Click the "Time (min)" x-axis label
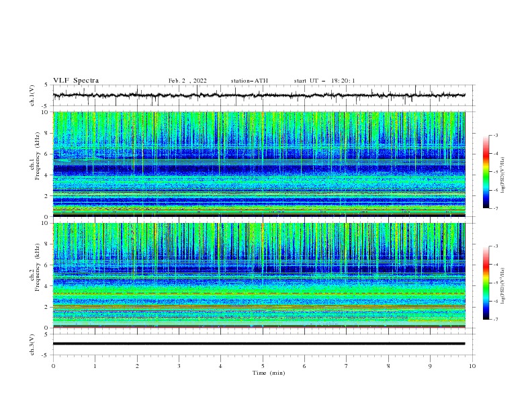The width and height of the screenshot is (532, 411). [x=269, y=373]
